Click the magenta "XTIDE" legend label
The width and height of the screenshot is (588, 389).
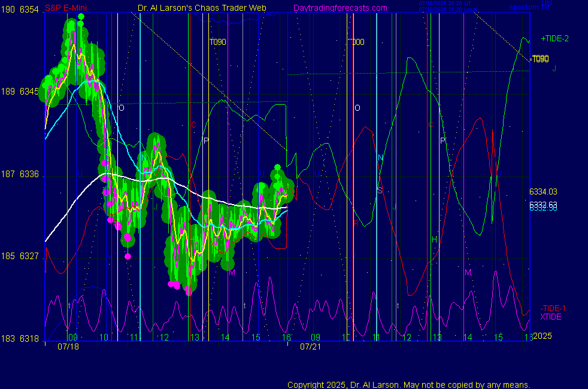(x=551, y=317)
